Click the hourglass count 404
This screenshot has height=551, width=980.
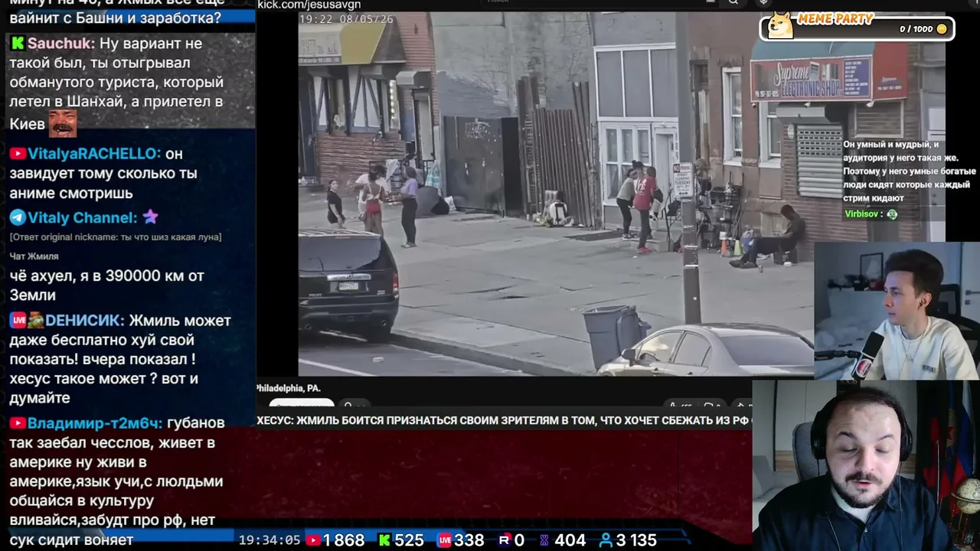click(570, 540)
